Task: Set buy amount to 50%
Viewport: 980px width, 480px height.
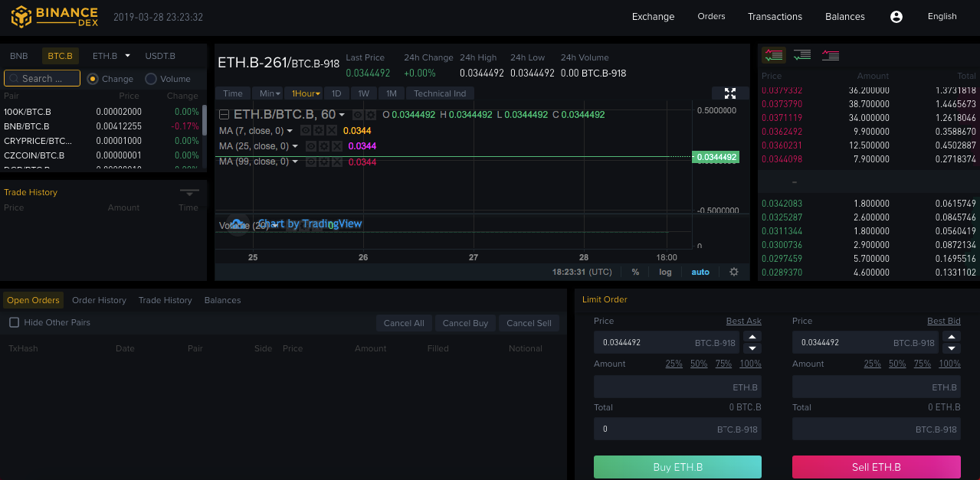Action: coord(699,364)
